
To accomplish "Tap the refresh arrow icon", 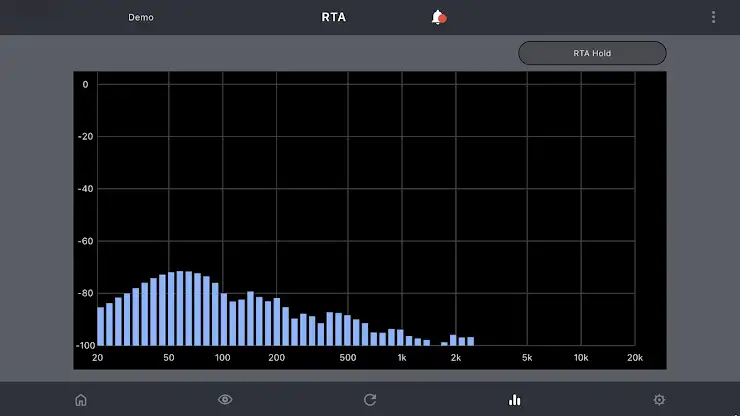I will 370,400.
